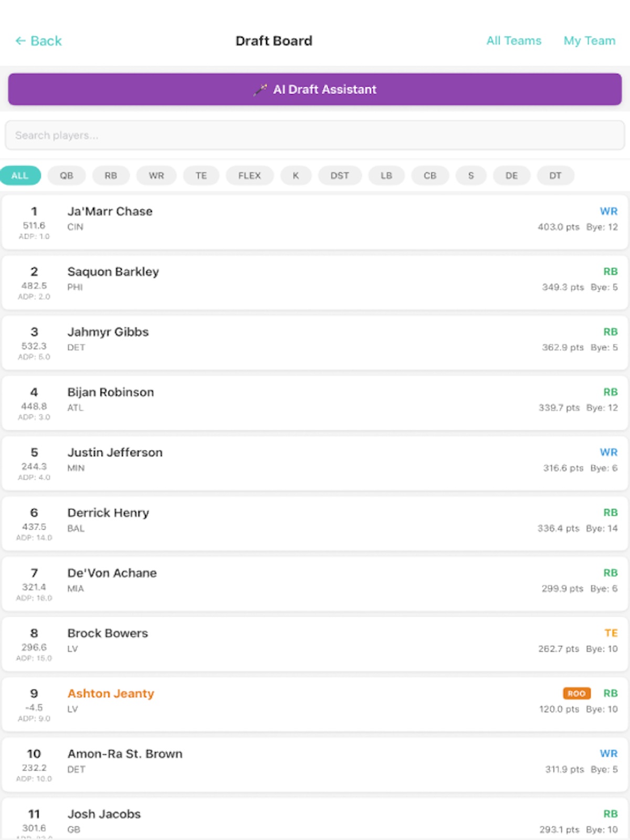Click the Draft Board title
This screenshot has height=840, width=630.
point(274,41)
